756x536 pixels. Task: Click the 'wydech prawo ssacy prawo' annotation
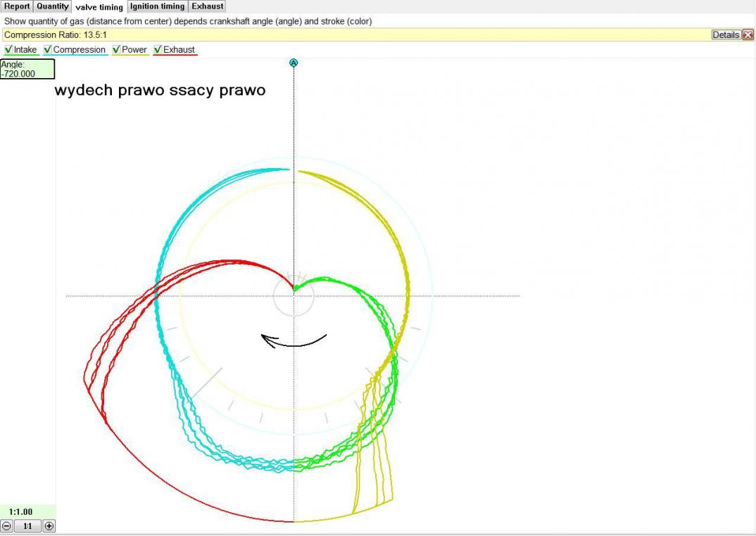[160, 91]
